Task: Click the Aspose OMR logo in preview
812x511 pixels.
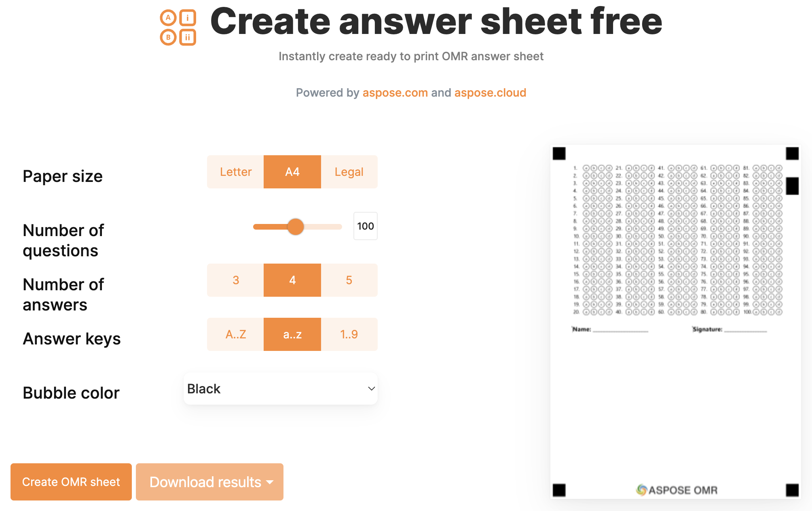Action: point(677,490)
